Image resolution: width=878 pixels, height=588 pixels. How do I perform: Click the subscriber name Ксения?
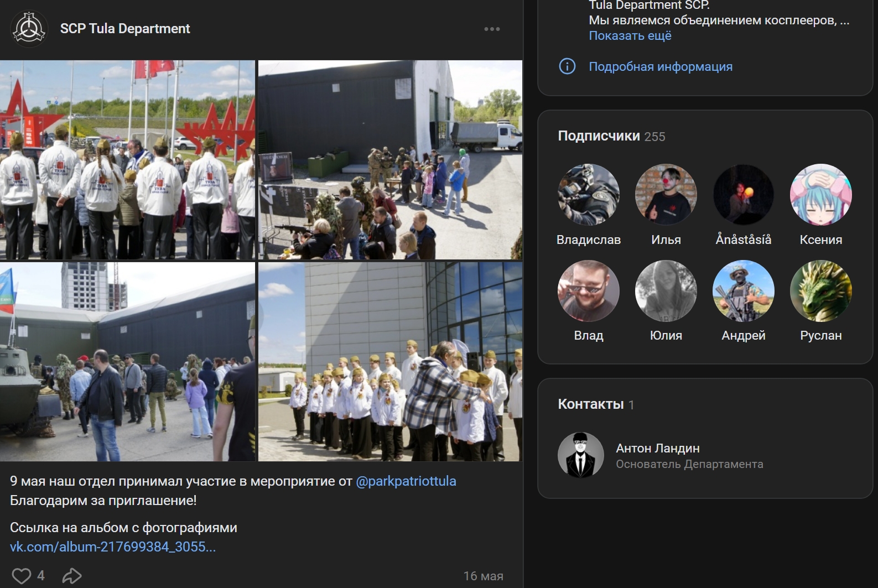click(821, 240)
